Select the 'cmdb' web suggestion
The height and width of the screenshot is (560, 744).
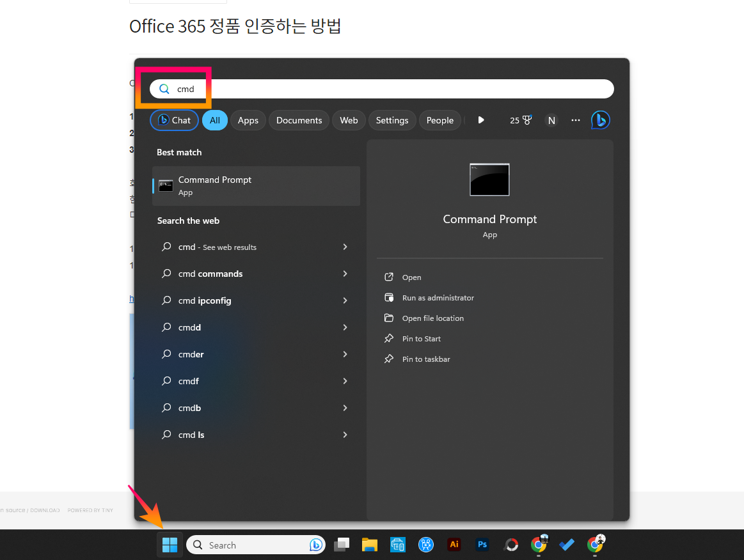[257, 408]
